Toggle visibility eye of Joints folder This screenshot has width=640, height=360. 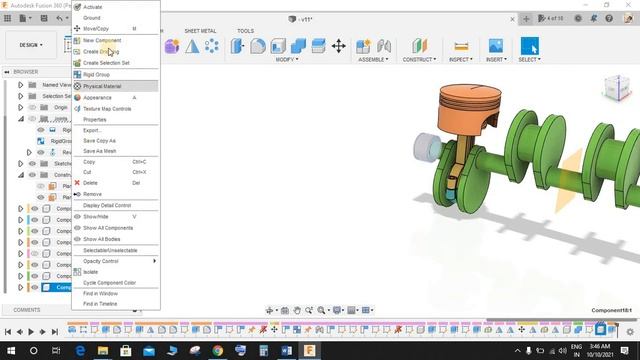[x=32, y=119]
